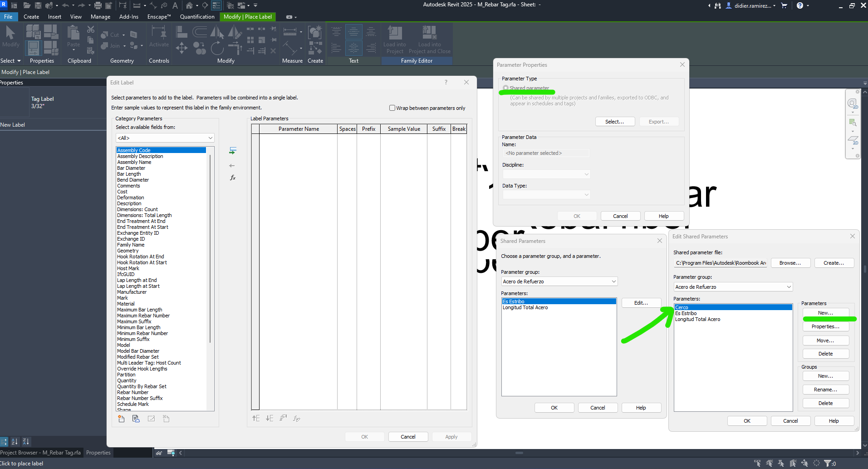This screenshot has width=868, height=469.
Task: Create a new parameter in Edit Label
Action: [121, 418]
